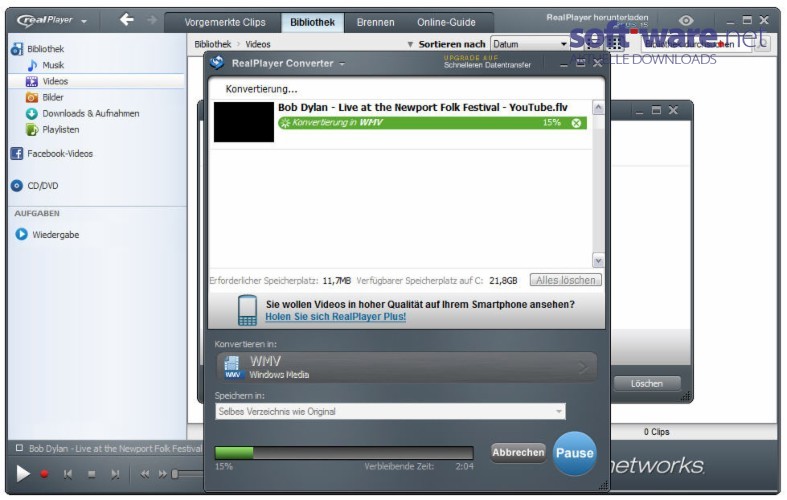
Task: Click the Playlisten icon
Action: pyautogui.click(x=32, y=130)
